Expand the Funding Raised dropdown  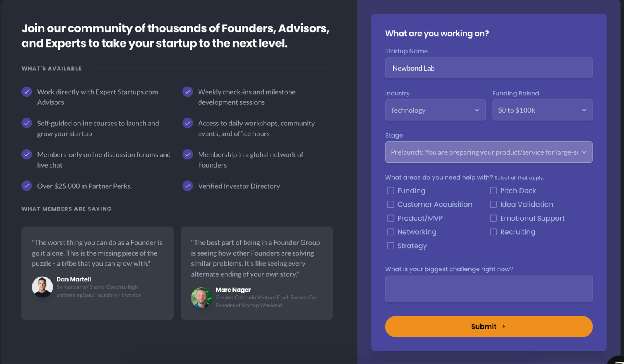pyautogui.click(x=542, y=110)
